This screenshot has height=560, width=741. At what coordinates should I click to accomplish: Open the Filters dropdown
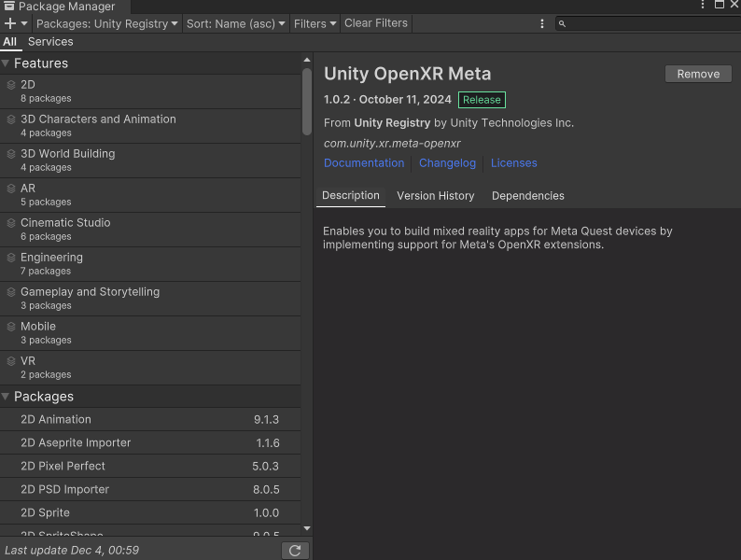coord(315,23)
